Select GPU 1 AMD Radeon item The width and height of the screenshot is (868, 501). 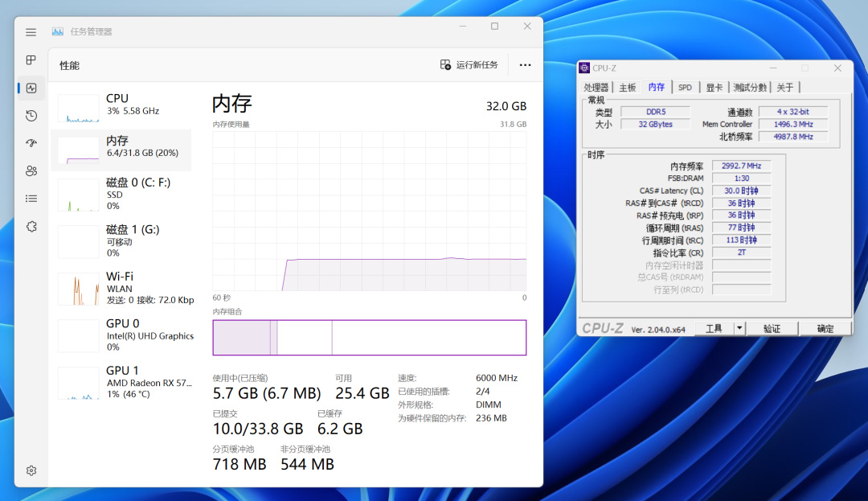click(x=121, y=383)
